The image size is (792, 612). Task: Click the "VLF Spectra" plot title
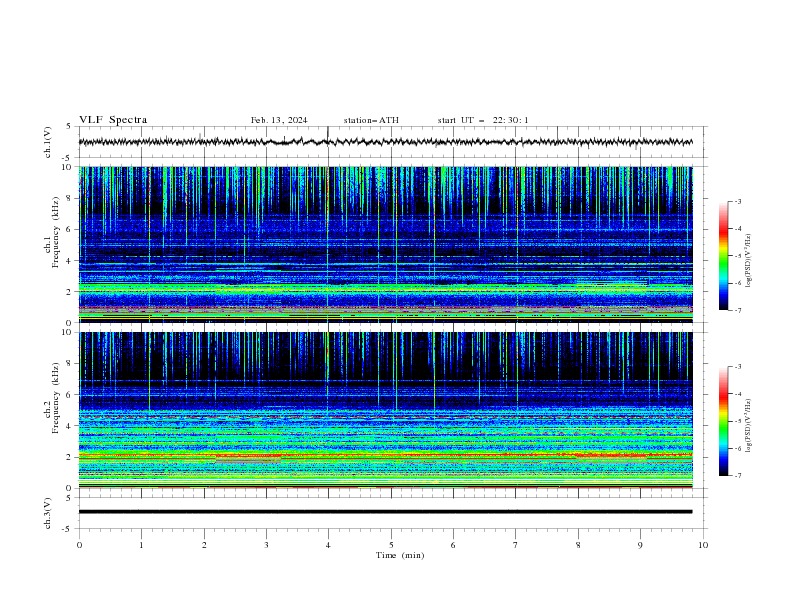coord(113,120)
